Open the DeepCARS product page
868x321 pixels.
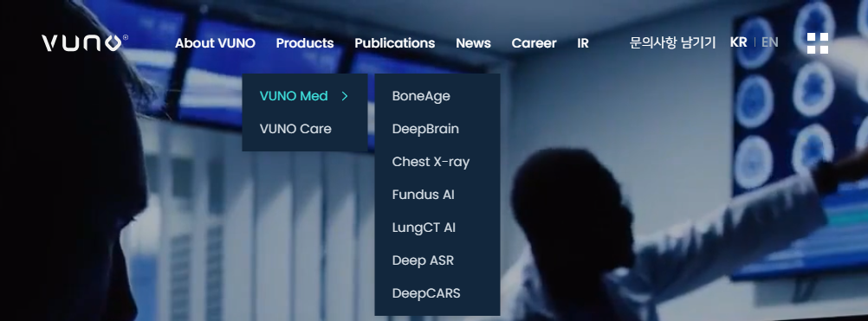tap(426, 293)
